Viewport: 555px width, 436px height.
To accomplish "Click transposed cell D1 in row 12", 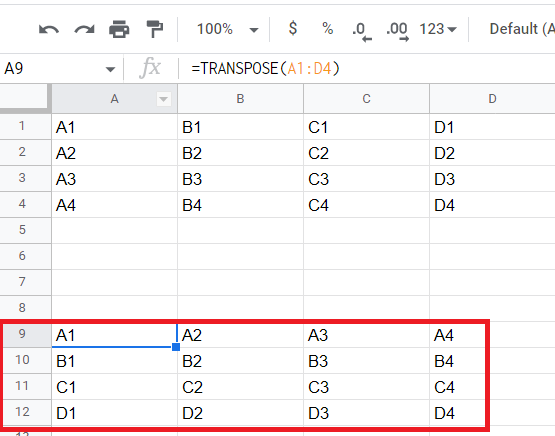I will [x=114, y=413].
